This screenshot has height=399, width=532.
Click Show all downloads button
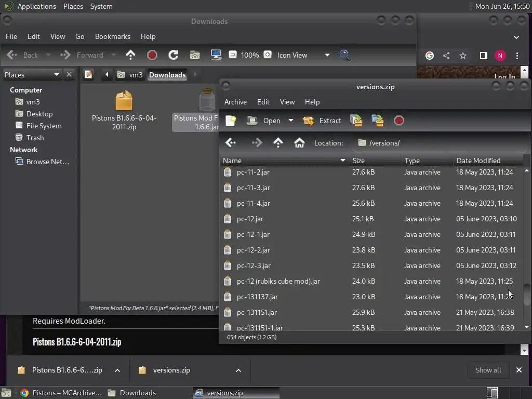488,370
